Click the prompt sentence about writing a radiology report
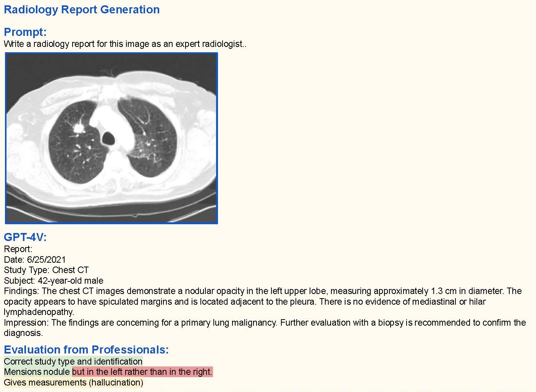The height and width of the screenshot is (392, 536). pyautogui.click(x=125, y=44)
